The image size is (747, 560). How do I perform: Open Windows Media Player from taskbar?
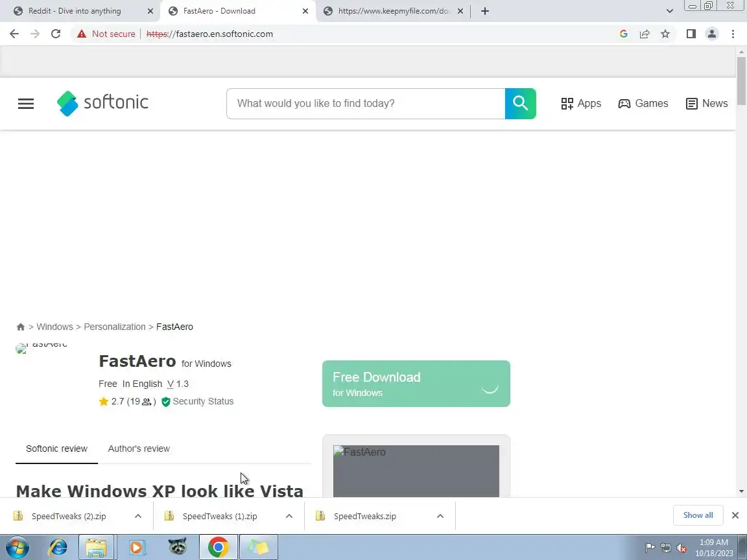pyautogui.click(x=136, y=547)
